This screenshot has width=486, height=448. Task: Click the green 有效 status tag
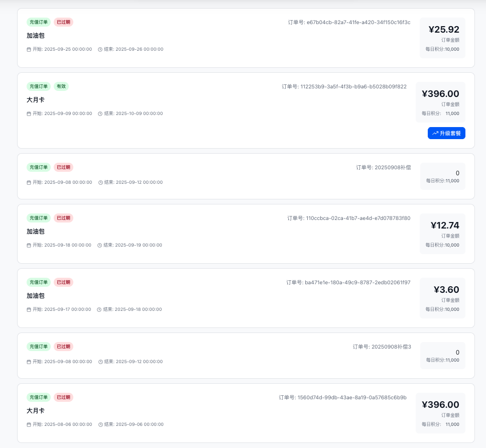[61, 86]
